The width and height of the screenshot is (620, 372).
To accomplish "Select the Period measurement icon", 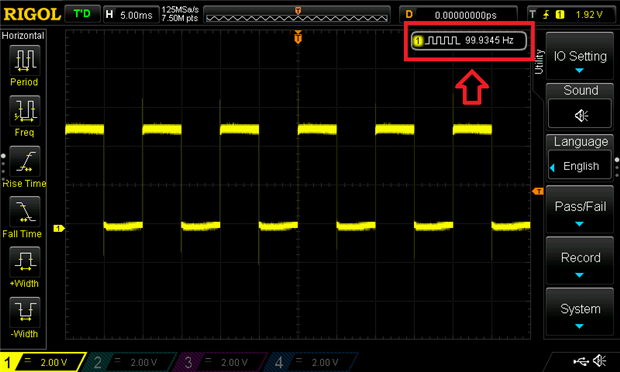I will click(x=25, y=60).
